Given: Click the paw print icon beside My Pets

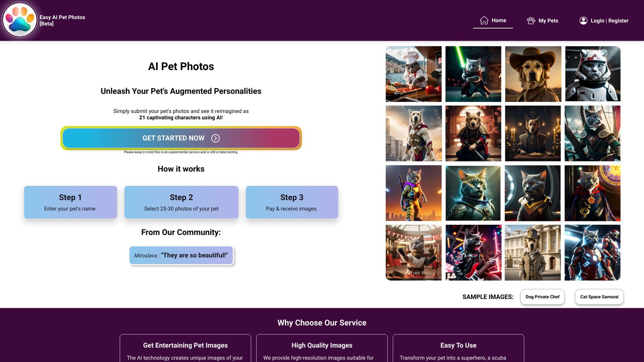Looking at the screenshot, I should 531,20.
